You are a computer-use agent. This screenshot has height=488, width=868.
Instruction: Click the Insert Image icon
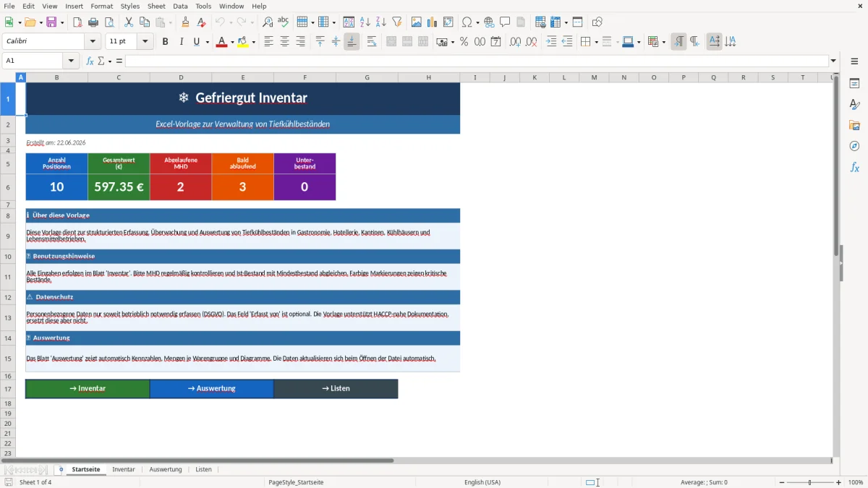pyautogui.click(x=417, y=22)
